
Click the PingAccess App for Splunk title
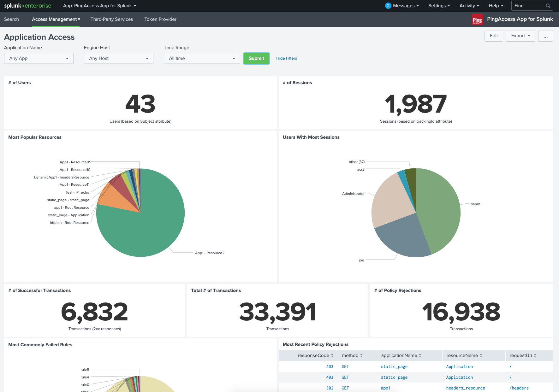[520, 19]
